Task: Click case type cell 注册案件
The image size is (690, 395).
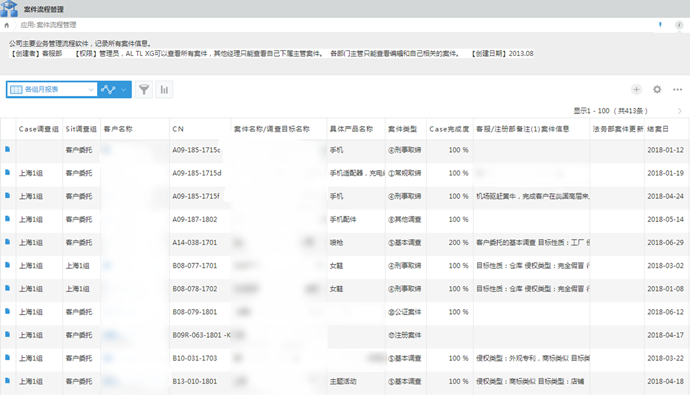Action: (x=404, y=335)
